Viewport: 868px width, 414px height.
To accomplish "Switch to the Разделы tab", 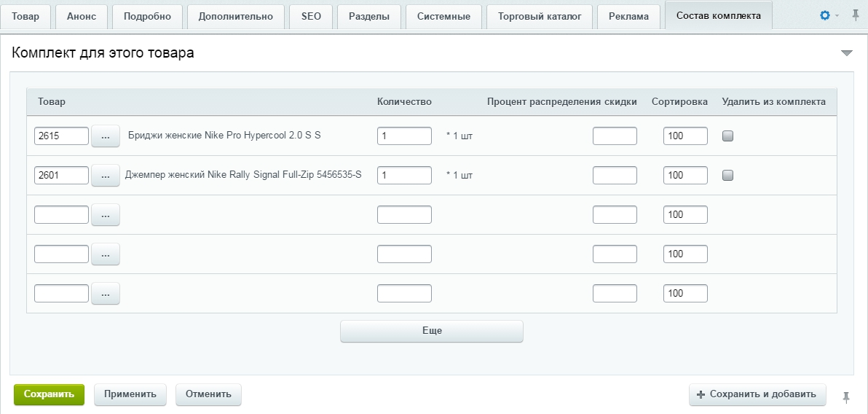I will (369, 17).
